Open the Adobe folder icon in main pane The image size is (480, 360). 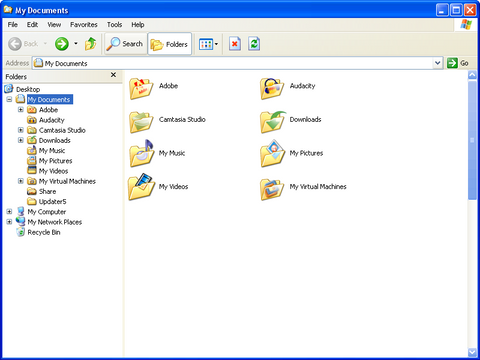point(141,88)
